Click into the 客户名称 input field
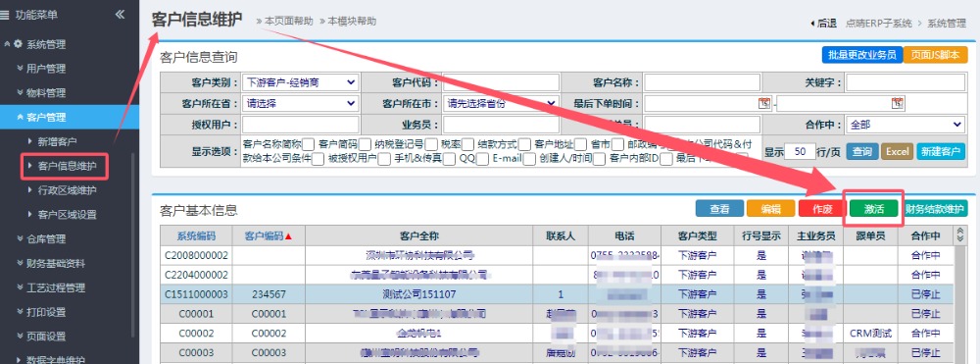Image resolution: width=980 pixels, height=364 pixels. pos(703,82)
